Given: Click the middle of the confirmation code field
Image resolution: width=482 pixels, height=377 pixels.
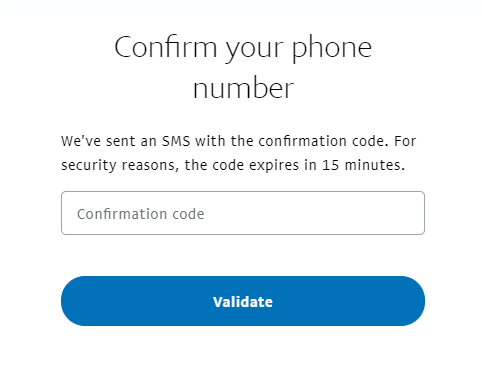Looking at the screenshot, I should point(243,213).
